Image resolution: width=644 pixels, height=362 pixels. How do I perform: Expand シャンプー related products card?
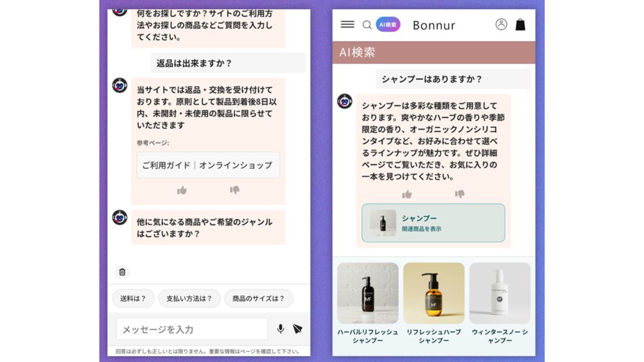click(434, 222)
